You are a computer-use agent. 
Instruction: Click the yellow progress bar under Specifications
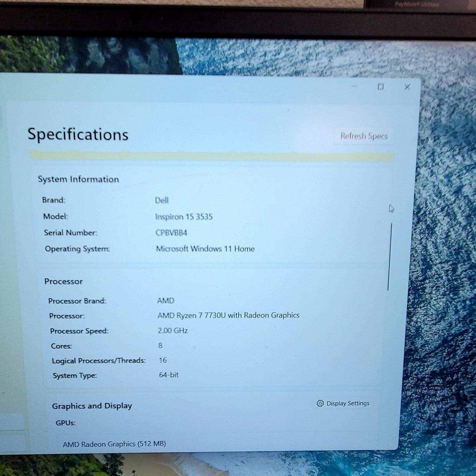(212, 156)
